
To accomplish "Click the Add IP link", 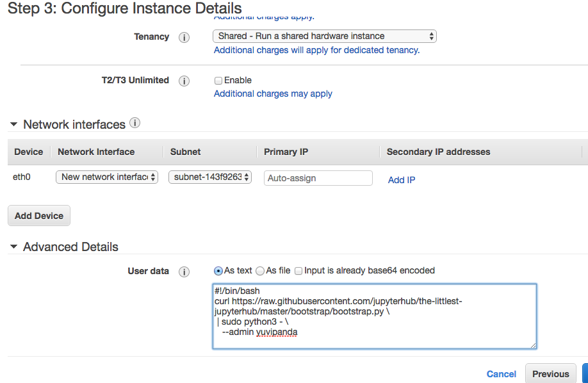I will pos(402,180).
